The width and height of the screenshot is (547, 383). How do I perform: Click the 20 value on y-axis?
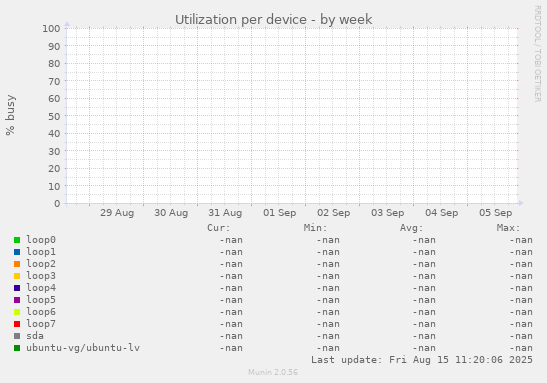click(54, 169)
